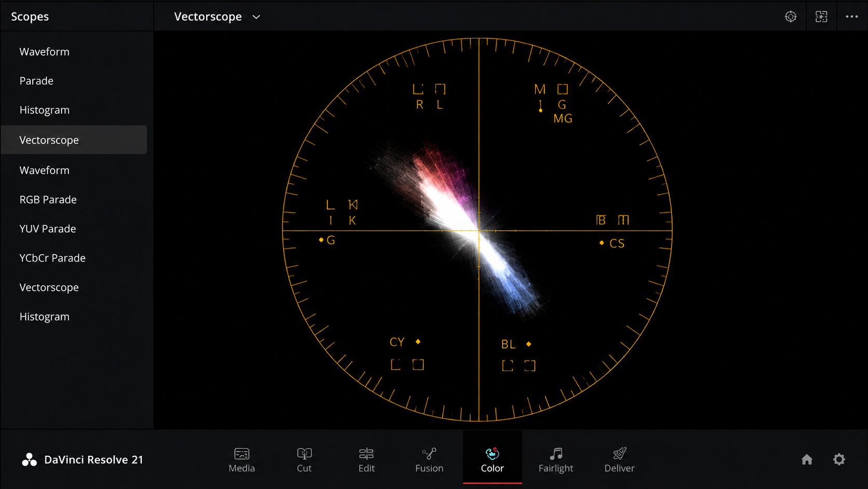Click the target crosshair icon in header

[x=791, y=17]
